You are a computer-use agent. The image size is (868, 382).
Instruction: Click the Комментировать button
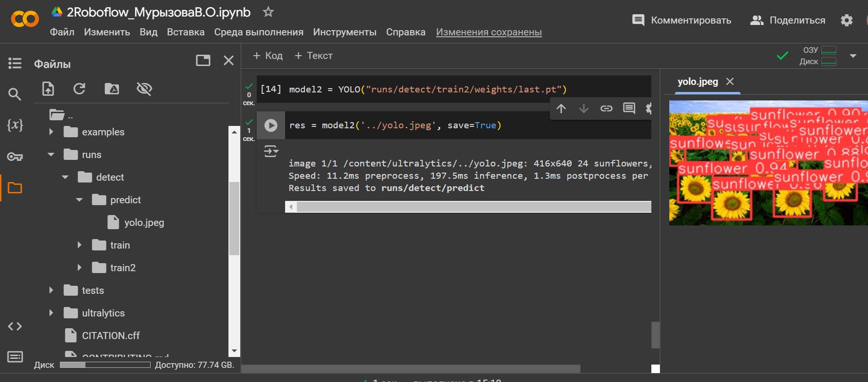click(x=682, y=20)
